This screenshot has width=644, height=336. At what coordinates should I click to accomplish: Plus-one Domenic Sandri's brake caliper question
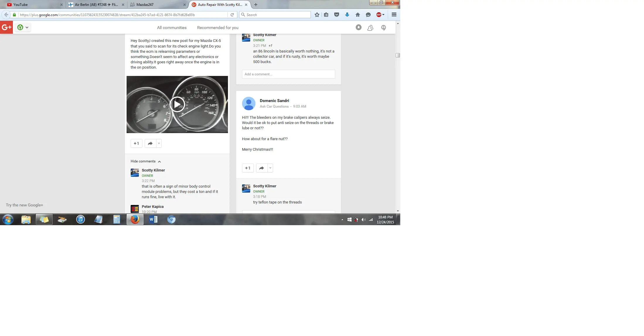248,168
